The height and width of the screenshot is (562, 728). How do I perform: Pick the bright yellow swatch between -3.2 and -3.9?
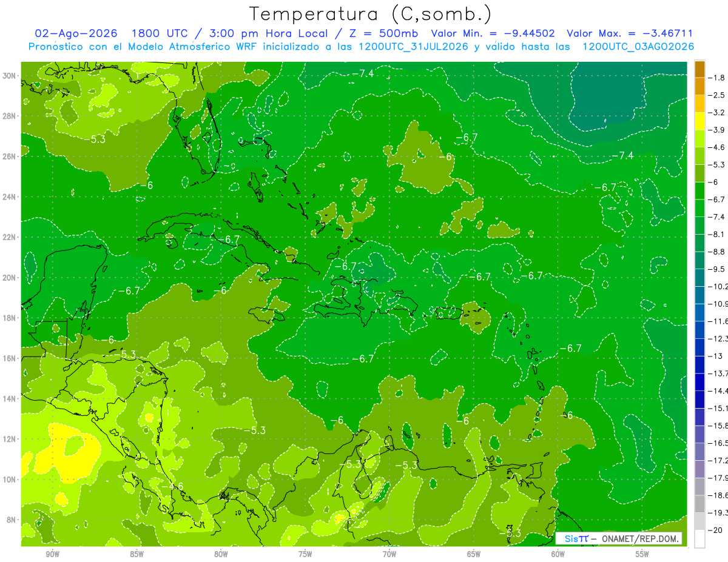tap(699, 121)
